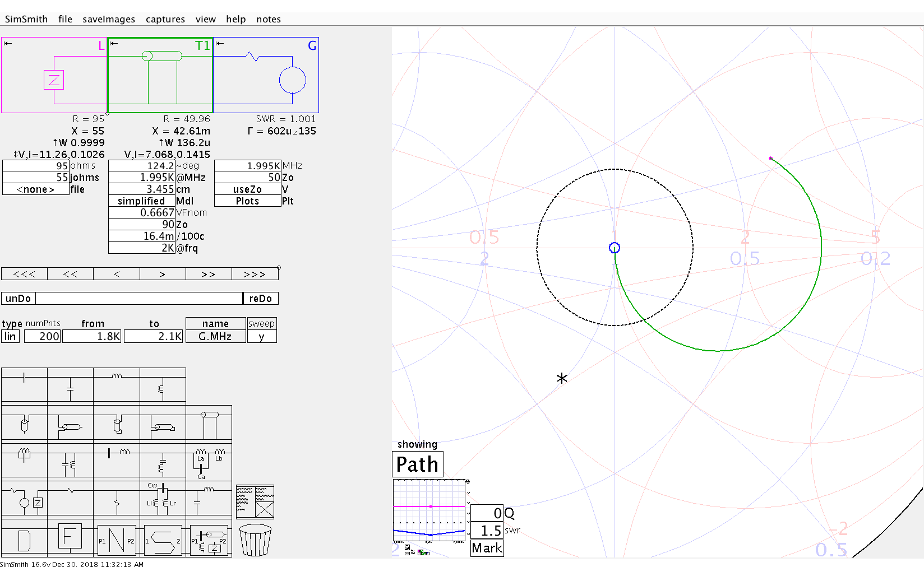Toggle the sweep y setting
924x567 pixels.
coord(262,336)
